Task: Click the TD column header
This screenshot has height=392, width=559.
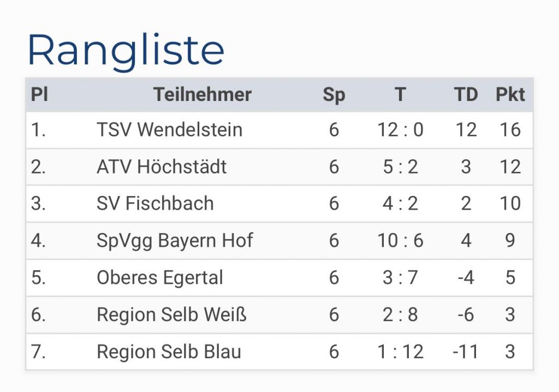Action: 466,94
